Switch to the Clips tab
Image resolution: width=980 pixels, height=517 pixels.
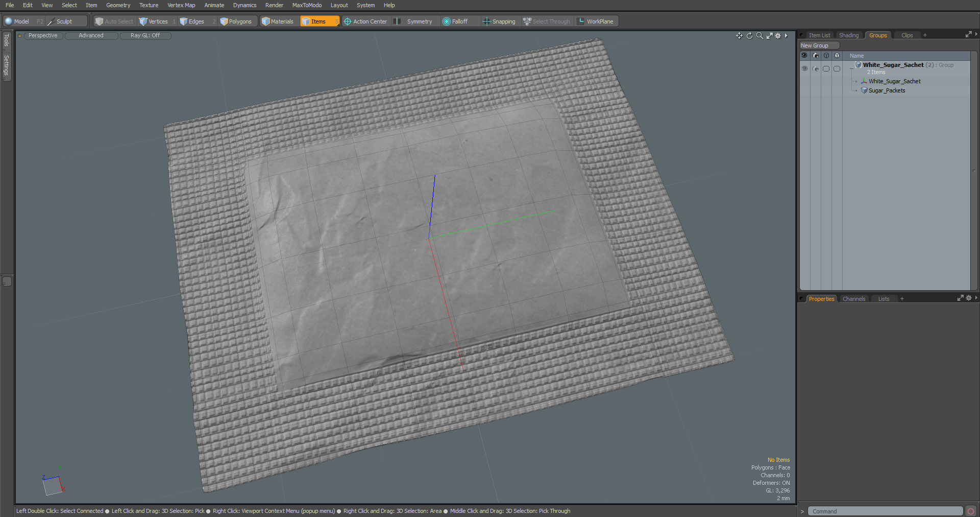pyautogui.click(x=907, y=35)
